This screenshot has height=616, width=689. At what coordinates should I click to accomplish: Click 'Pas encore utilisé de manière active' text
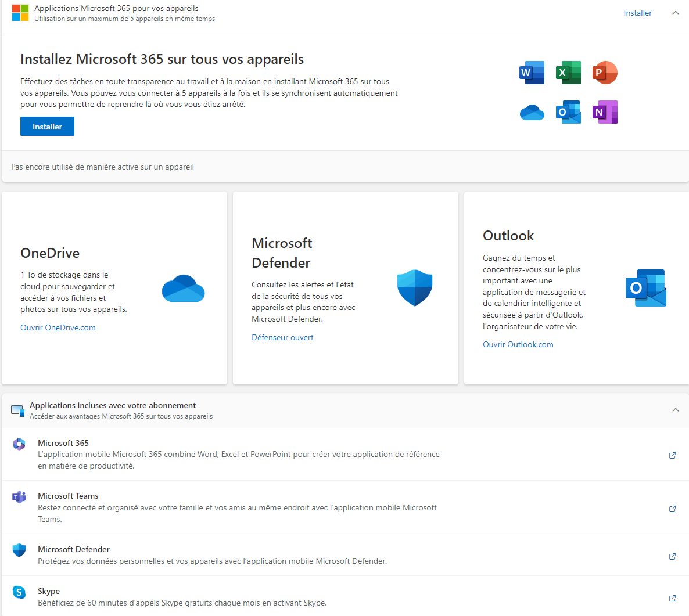tap(102, 167)
